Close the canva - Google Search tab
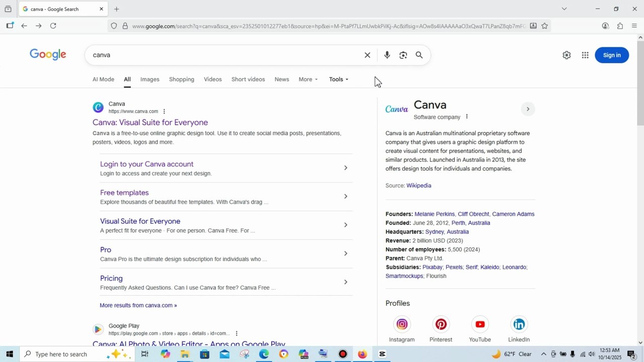Viewport: 644px width, 362px height. 101,9
